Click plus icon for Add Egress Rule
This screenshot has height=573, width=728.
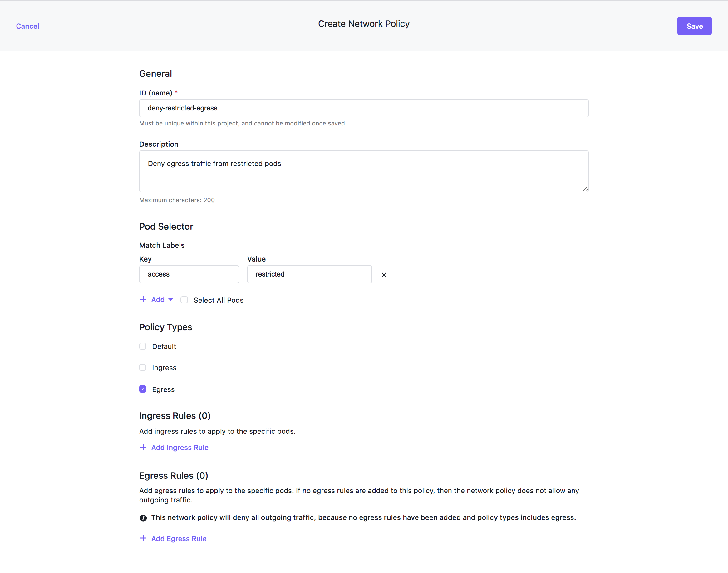pos(143,538)
